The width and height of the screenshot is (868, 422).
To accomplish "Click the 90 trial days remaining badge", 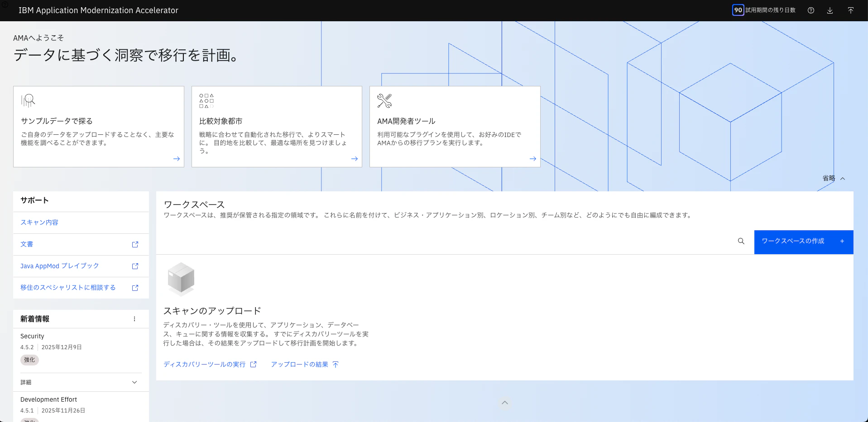I will point(738,10).
